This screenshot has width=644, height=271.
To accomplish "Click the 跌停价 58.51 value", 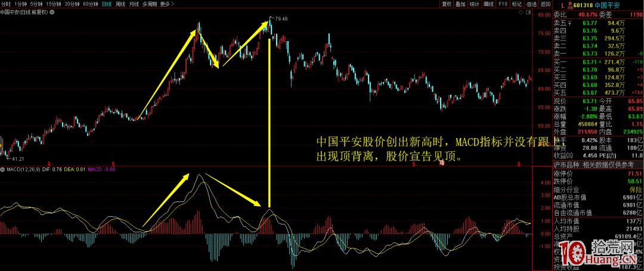I will point(636,182).
